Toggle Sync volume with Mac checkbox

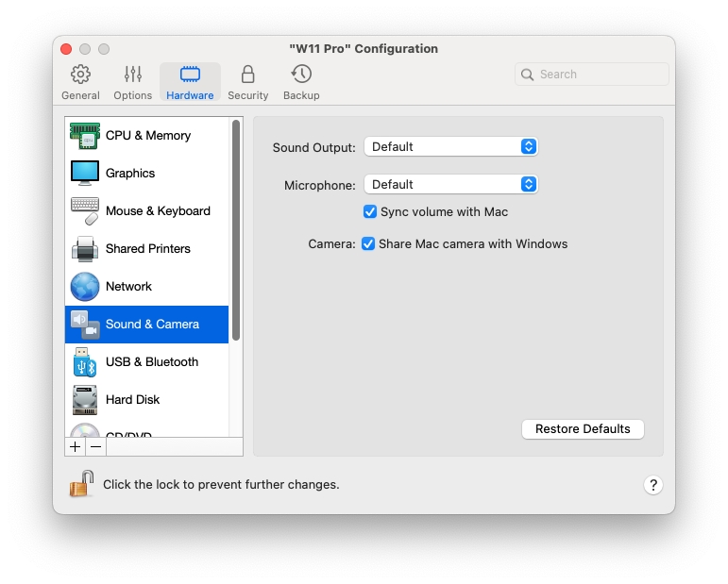[370, 212]
